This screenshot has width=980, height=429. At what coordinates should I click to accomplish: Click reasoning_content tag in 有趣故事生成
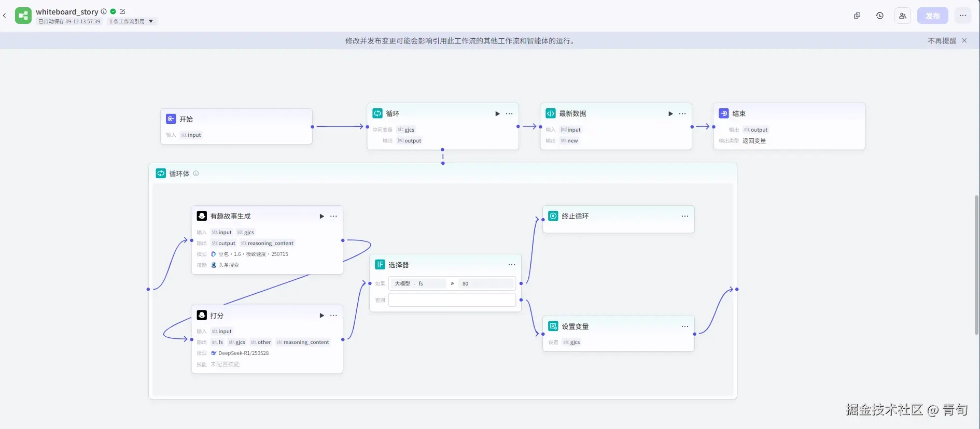(268, 243)
